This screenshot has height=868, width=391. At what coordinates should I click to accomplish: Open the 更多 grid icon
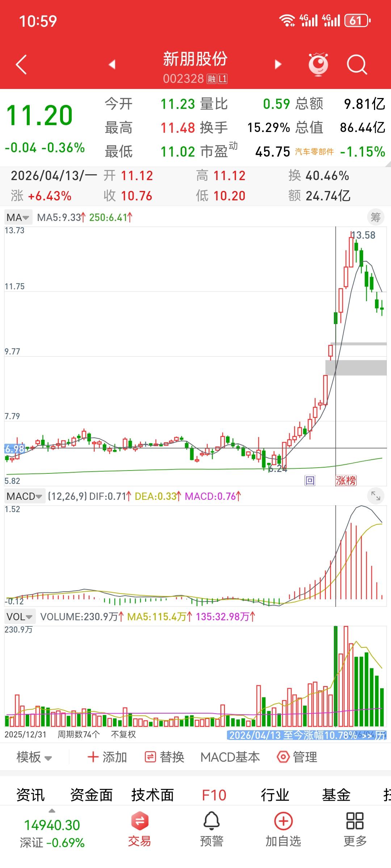(355, 821)
